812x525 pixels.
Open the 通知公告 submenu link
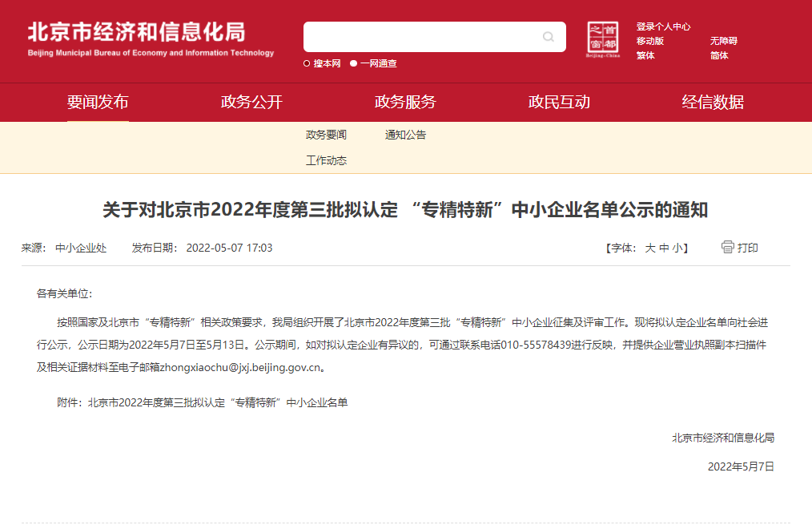[405, 135]
